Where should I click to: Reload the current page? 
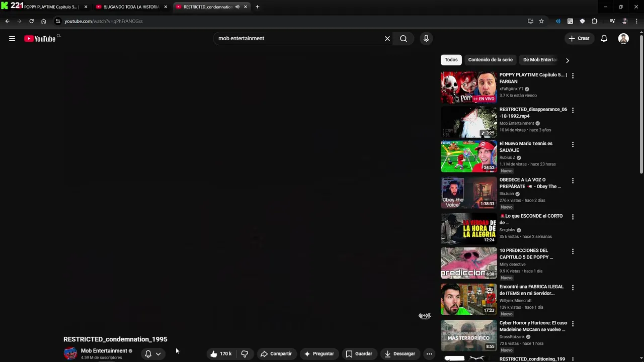point(31,21)
